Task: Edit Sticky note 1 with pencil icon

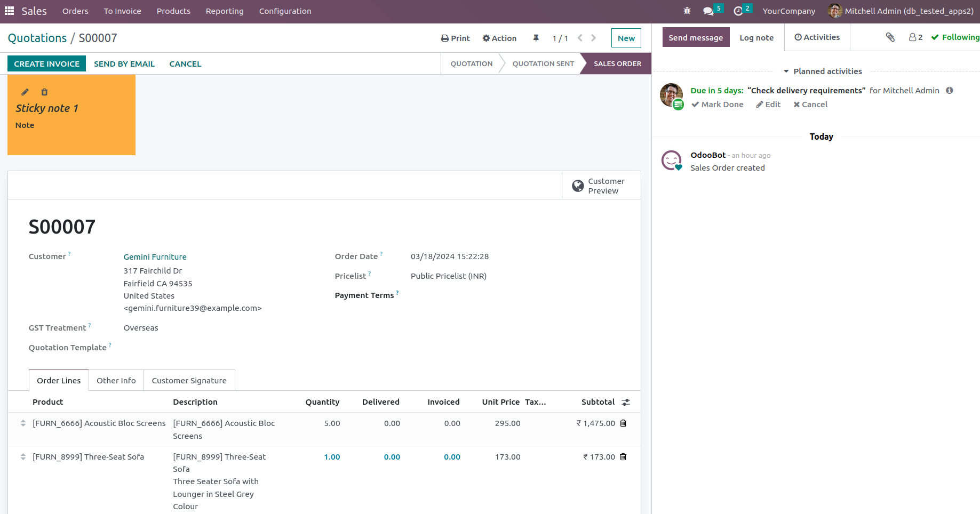Action: point(25,92)
